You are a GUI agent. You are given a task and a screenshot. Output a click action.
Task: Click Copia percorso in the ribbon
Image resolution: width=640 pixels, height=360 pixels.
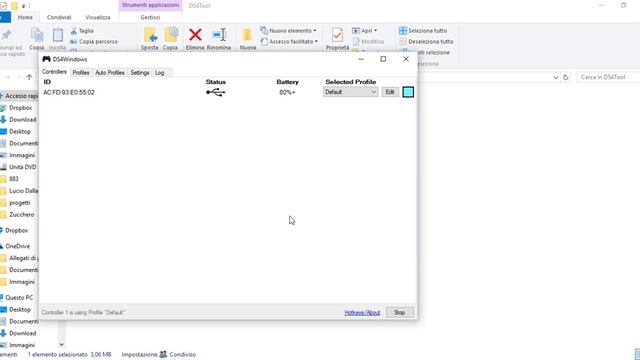tap(94, 42)
